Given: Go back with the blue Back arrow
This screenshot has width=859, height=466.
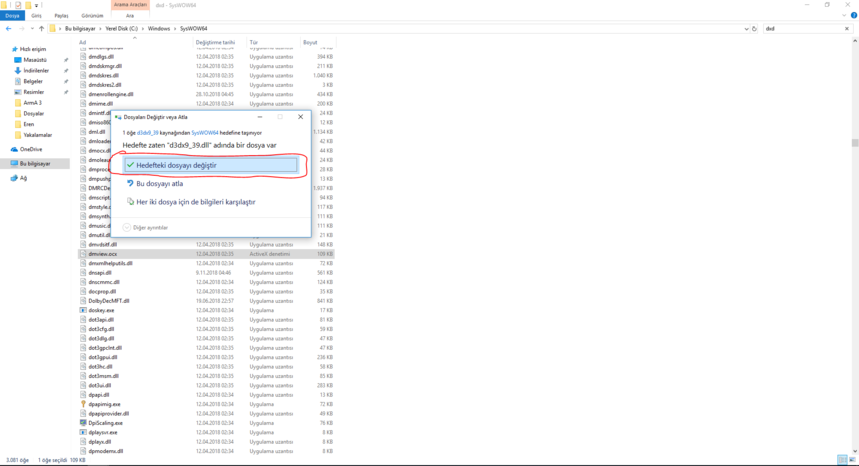Looking at the screenshot, I should (8, 28).
